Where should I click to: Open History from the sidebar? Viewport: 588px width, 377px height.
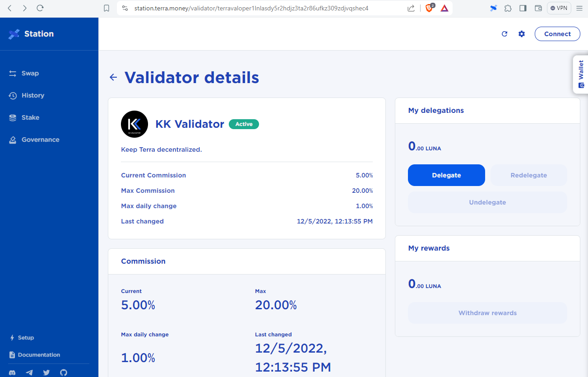click(32, 95)
